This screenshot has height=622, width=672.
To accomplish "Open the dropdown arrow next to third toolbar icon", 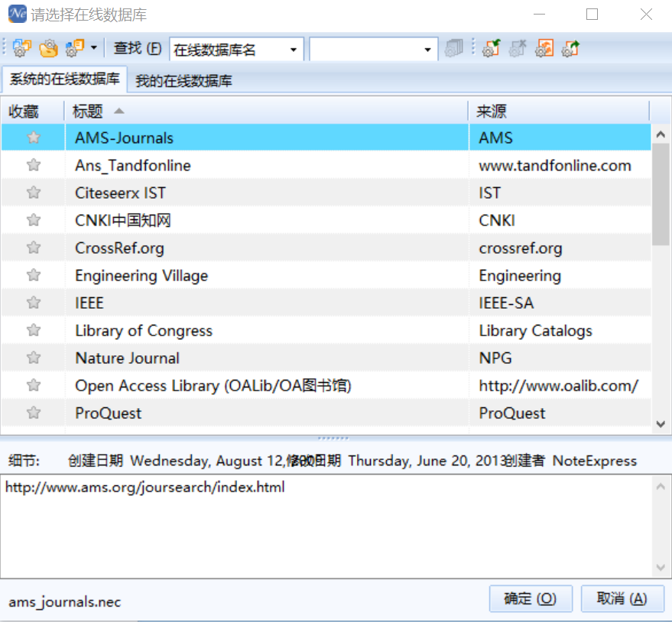I will [x=94, y=48].
